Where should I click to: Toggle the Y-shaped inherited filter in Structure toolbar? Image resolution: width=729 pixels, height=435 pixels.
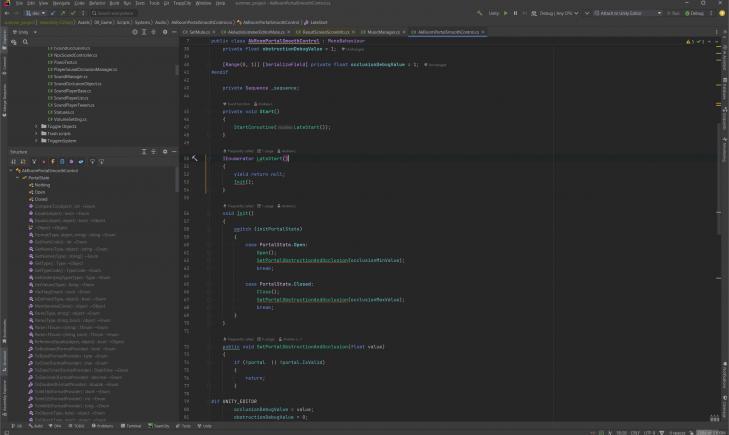point(34,162)
